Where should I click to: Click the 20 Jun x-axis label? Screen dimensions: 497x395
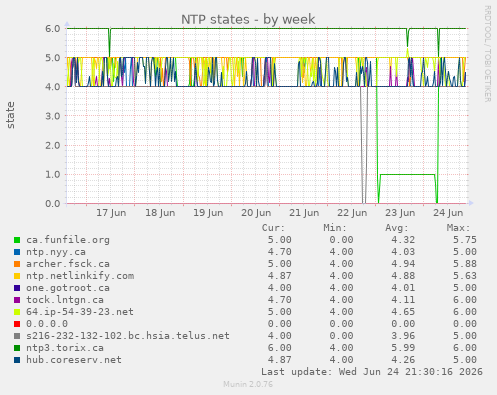256,213
